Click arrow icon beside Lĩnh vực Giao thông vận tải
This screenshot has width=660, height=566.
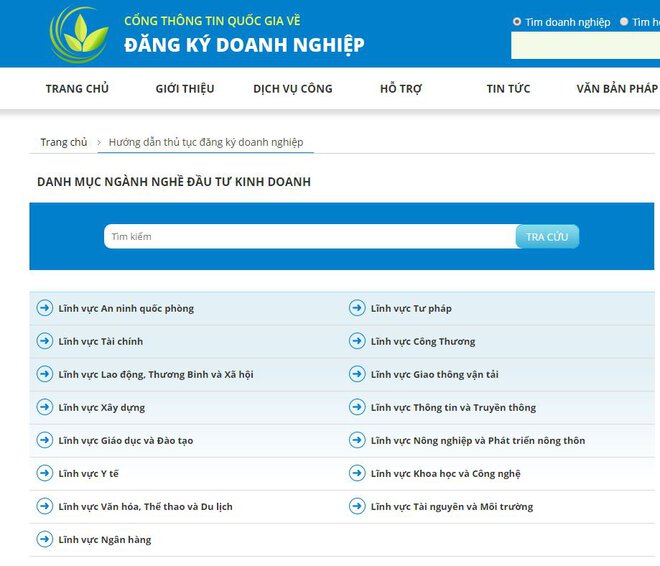coord(357,374)
